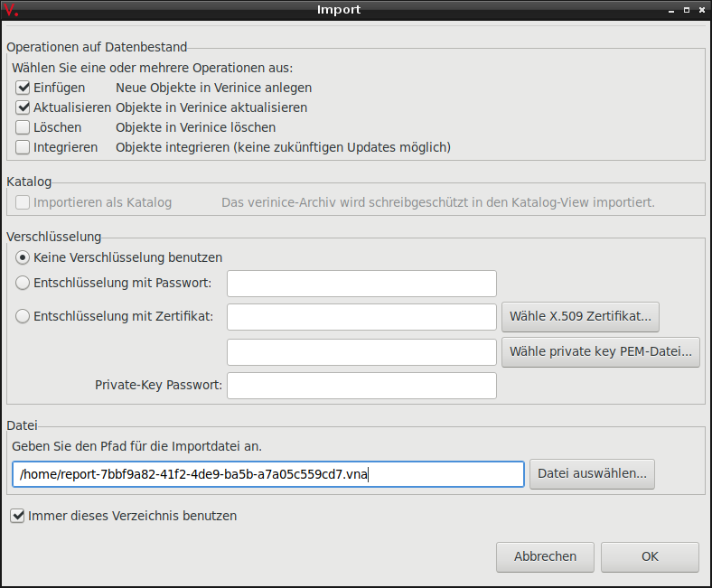Select 'Entschlüsselung mit Zertifikat' radio button
The width and height of the screenshot is (712, 588).
22,316
